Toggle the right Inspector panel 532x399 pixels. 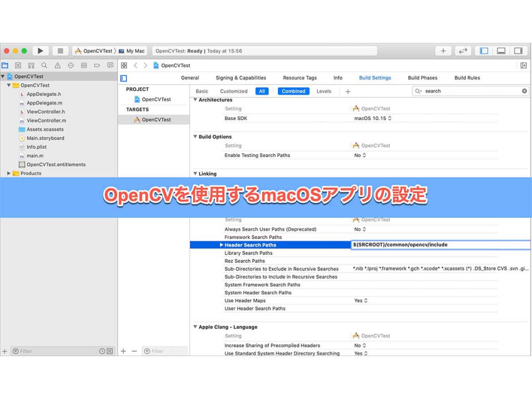518,51
